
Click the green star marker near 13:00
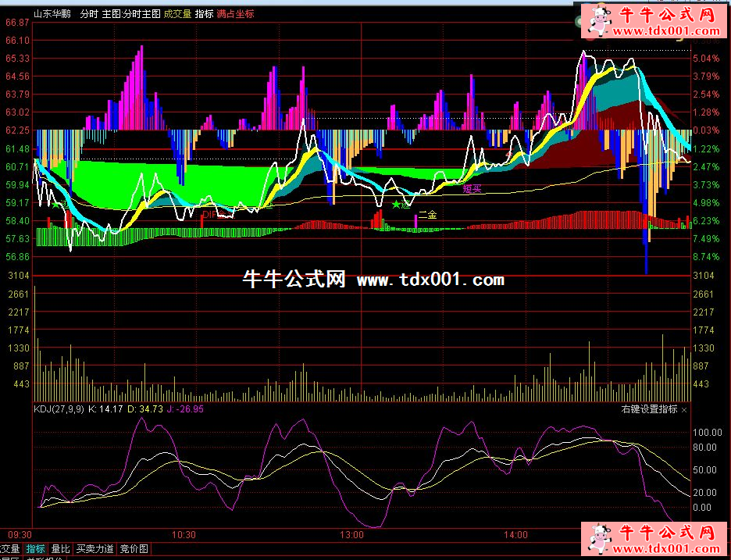pyautogui.click(x=396, y=205)
